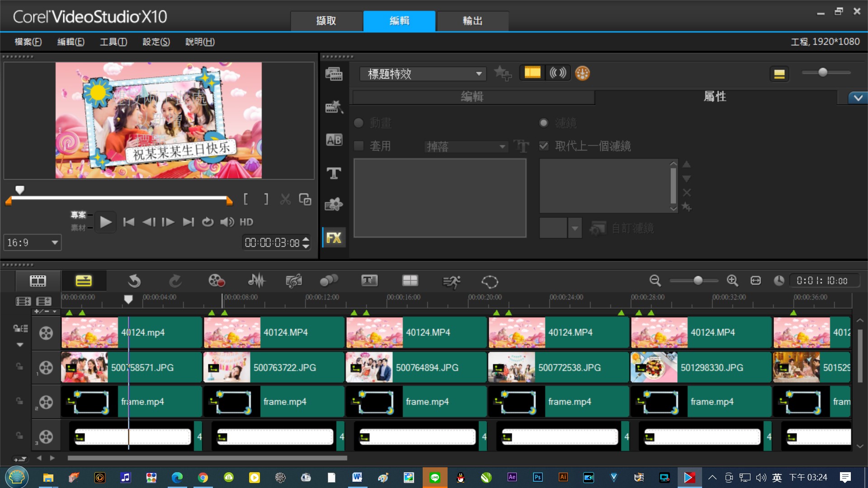Select the 動畫 radio button
Image resolution: width=868 pixels, height=488 pixels.
359,123
